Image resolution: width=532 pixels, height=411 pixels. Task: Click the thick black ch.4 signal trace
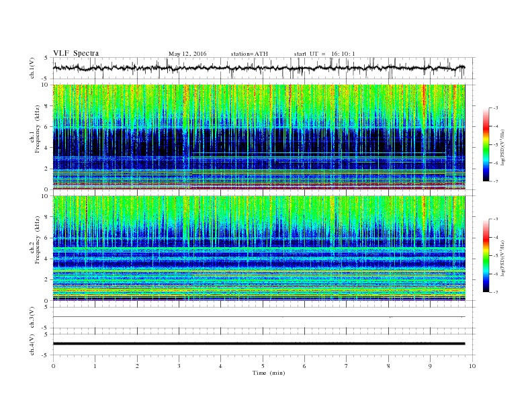259,344
